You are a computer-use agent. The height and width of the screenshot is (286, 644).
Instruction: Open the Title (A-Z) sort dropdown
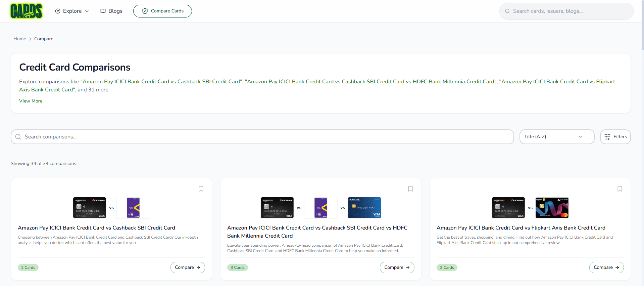[557, 137]
